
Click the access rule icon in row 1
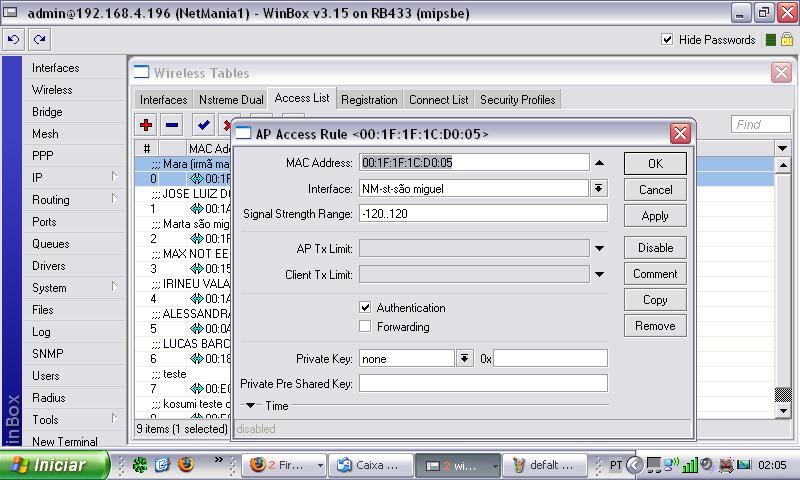coord(196,209)
